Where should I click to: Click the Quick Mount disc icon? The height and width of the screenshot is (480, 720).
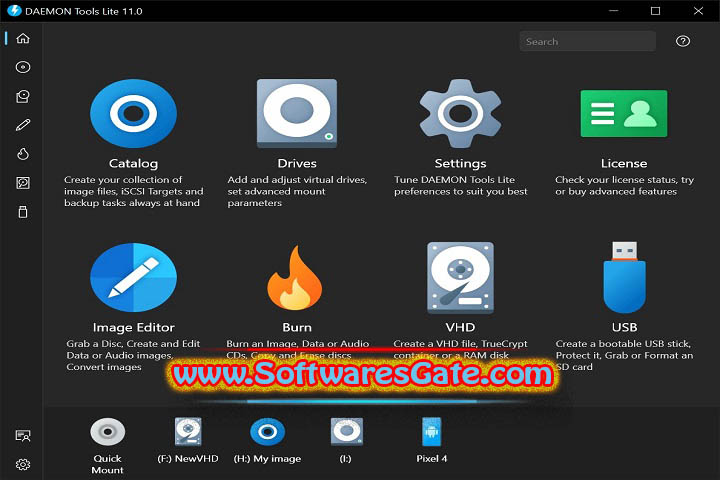click(107, 432)
